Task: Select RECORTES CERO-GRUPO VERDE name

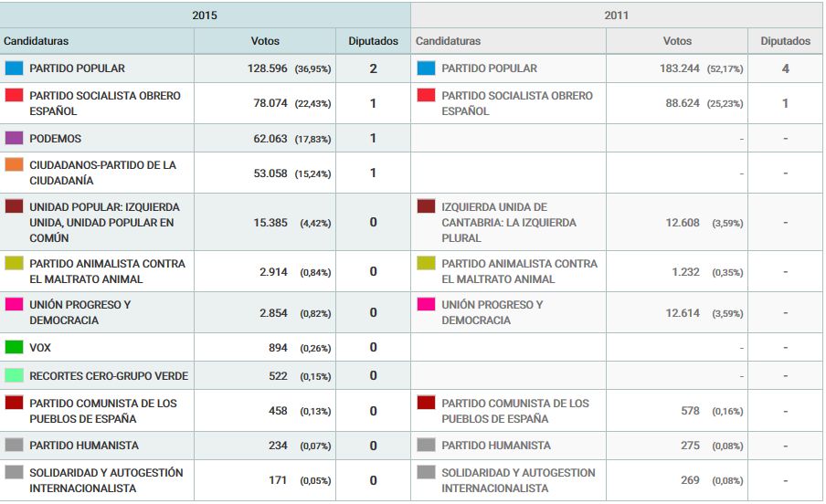Action: [109, 376]
